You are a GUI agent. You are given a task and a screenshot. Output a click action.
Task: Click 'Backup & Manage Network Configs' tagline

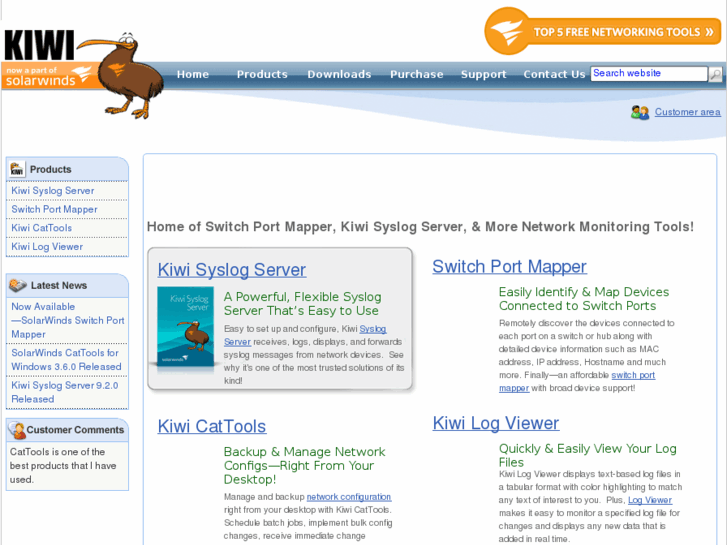click(x=304, y=465)
